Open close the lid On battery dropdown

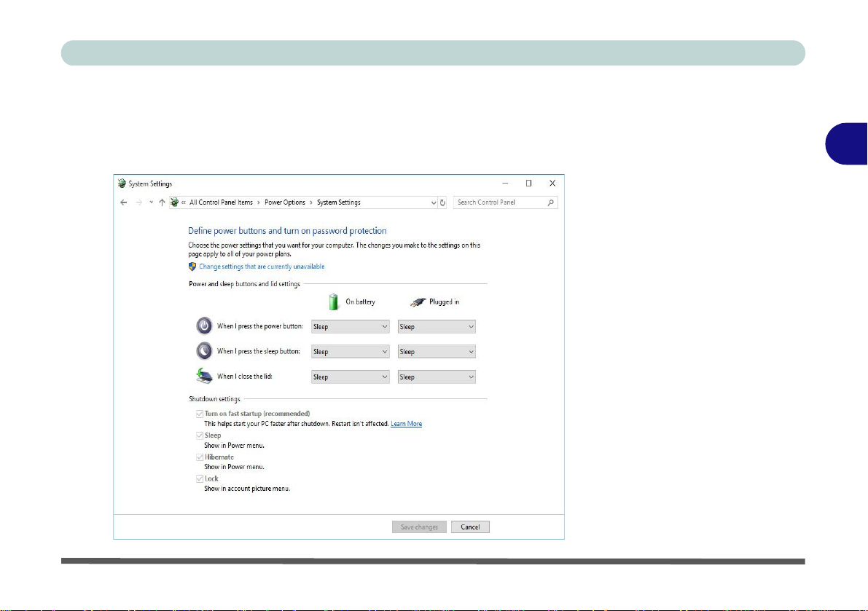[x=350, y=377]
